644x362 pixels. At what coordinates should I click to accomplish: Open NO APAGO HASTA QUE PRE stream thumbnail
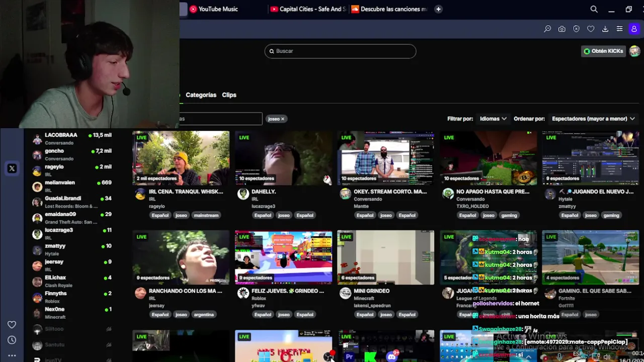[x=488, y=158]
